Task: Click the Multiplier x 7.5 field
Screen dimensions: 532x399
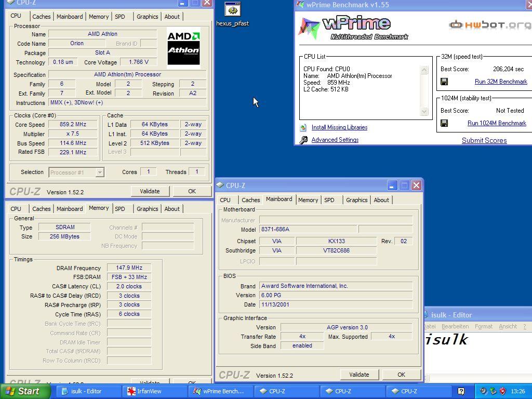Action: (x=73, y=134)
